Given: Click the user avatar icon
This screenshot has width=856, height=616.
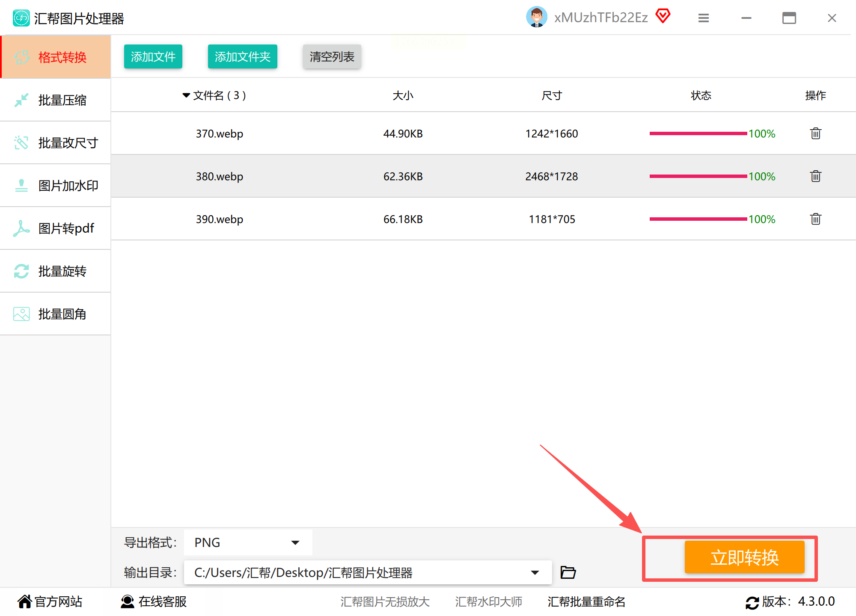Looking at the screenshot, I should point(536,17).
